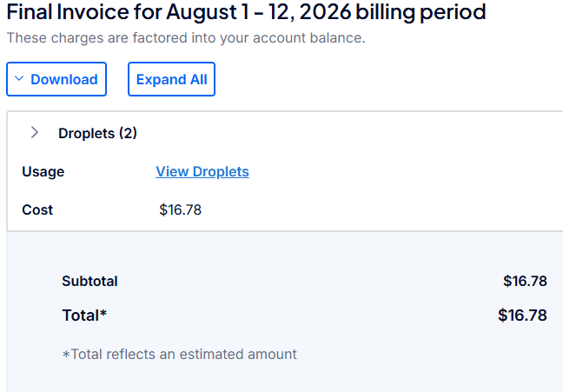Open the Download dropdown button
Image resolution: width=563 pixels, height=392 pixels.
(56, 79)
